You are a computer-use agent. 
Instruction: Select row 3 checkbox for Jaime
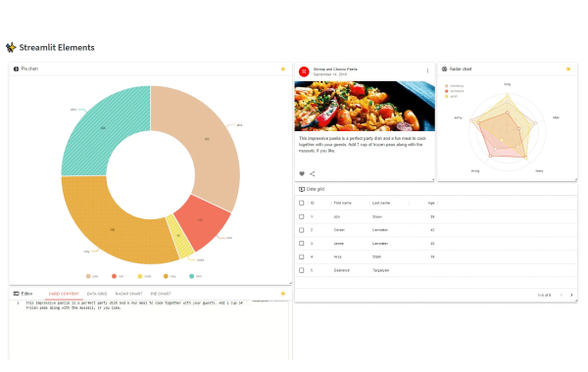pos(302,244)
